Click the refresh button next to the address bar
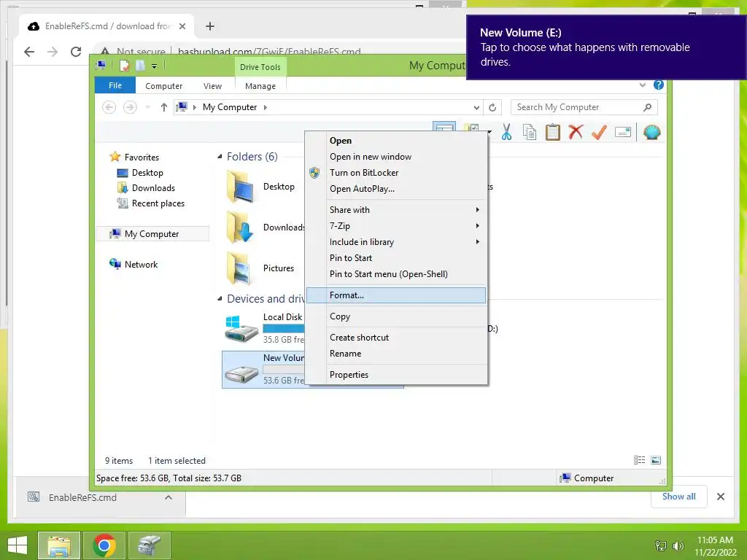This screenshot has height=560, width=747. [x=492, y=108]
